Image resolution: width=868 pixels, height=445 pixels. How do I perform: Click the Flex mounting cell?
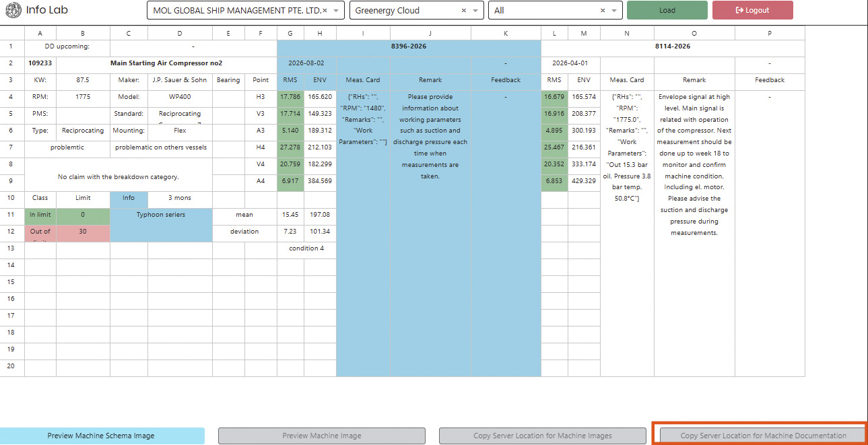[x=180, y=131]
